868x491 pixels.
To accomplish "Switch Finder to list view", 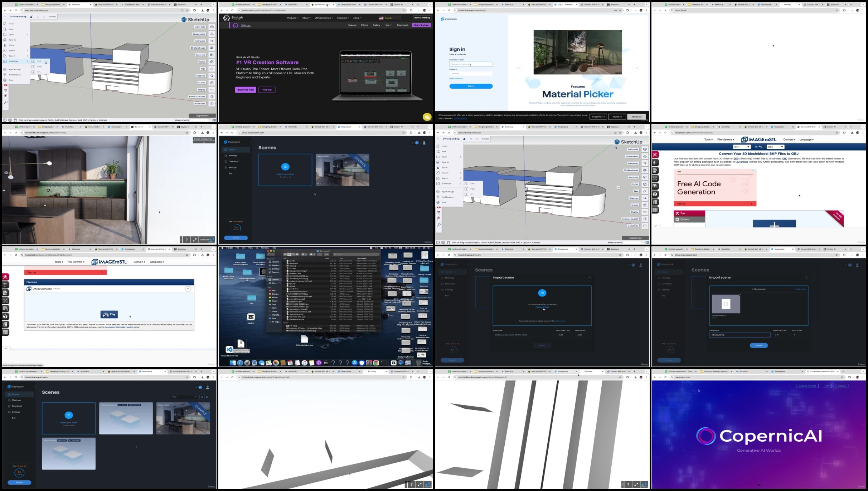I will coord(289,254).
